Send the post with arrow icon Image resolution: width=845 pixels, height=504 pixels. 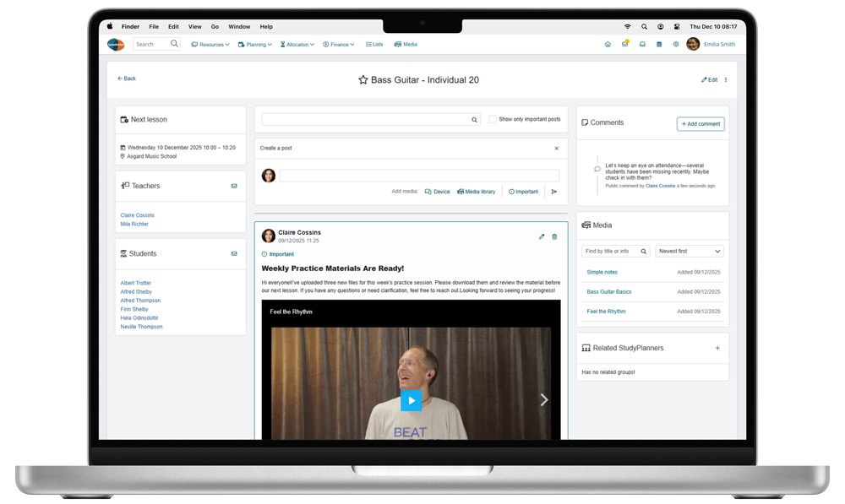pyautogui.click(x=554, y=192)
